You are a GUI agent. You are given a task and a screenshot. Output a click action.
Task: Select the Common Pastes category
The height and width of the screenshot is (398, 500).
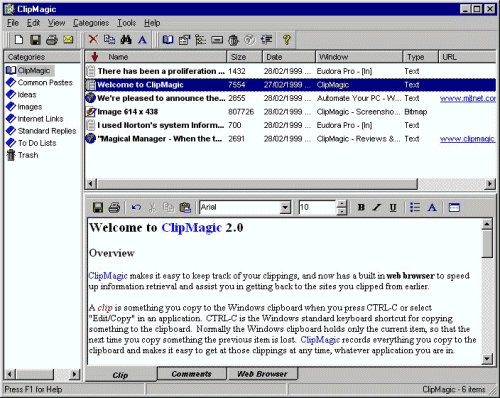point(39,82)
